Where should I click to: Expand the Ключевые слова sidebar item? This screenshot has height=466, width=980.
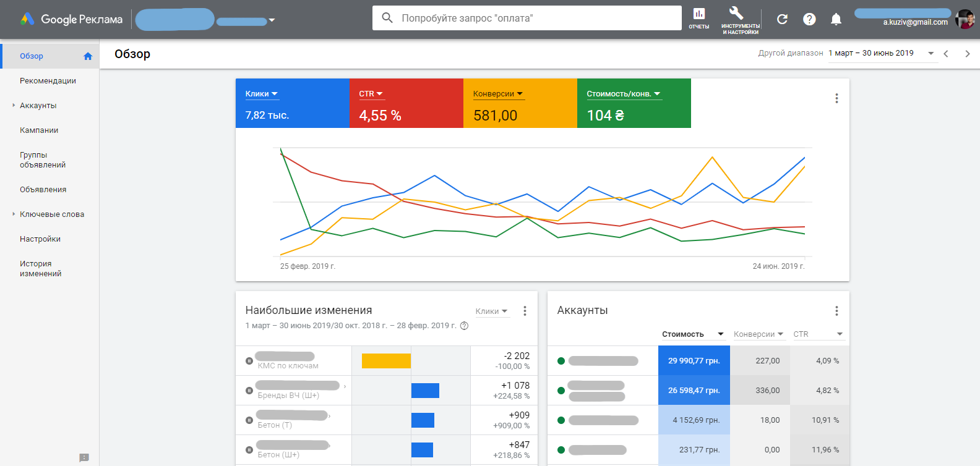tap(14, 214)
